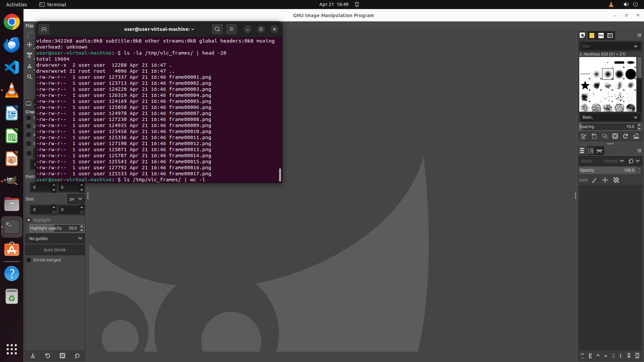The width and height of the screenshot is (644, 362).
Task: Click the terminal search icon
Action: tap(217, 29)
